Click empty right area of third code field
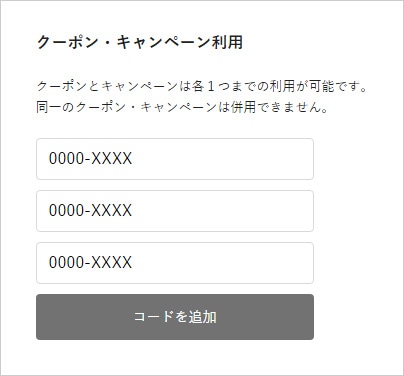This screenshot has height=376, width=404. 233,263
